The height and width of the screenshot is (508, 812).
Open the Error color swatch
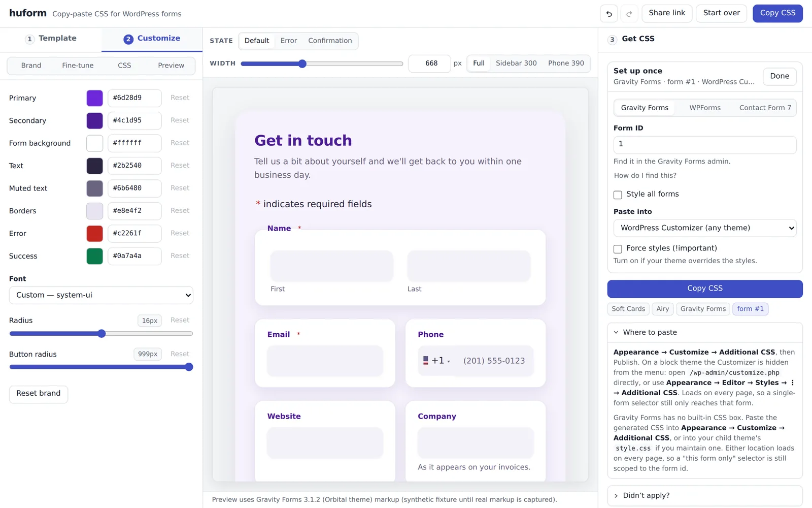coord(95,234)
